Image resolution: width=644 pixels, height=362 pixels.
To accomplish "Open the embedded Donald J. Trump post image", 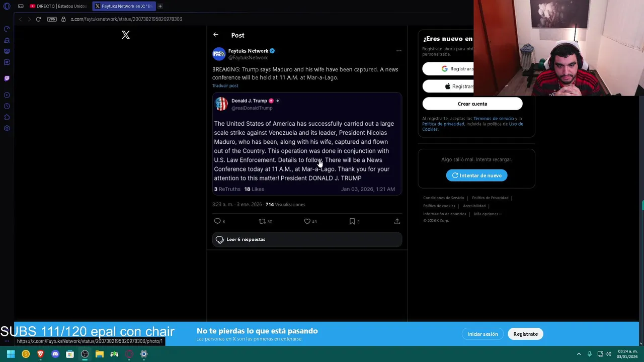I will (307, 144).
